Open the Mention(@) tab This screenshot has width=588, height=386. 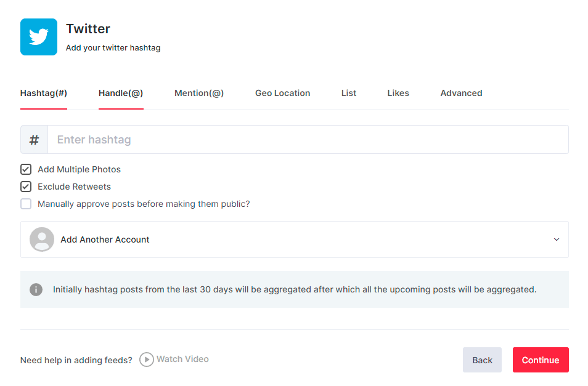tap(199, 94)
